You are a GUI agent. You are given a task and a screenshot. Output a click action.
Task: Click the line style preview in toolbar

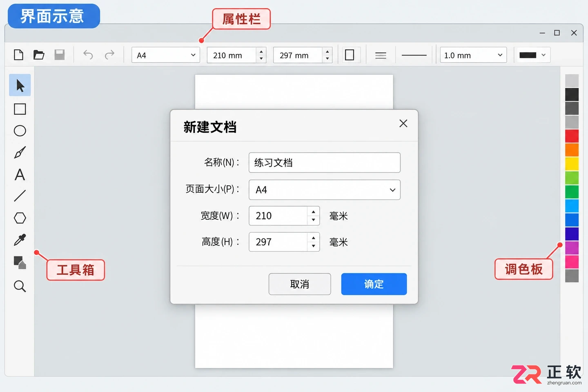414,55
